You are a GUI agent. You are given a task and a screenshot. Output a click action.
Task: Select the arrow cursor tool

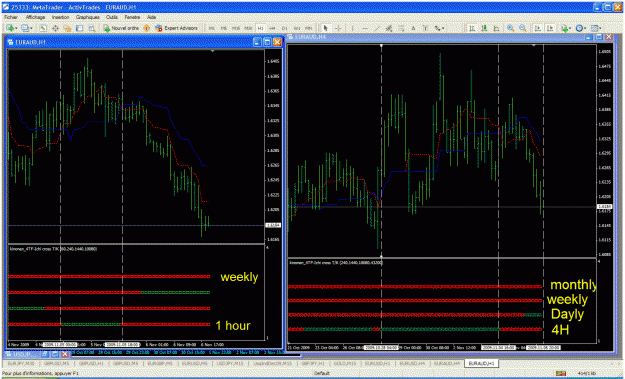pyautogui.click(x=326, y=28)
